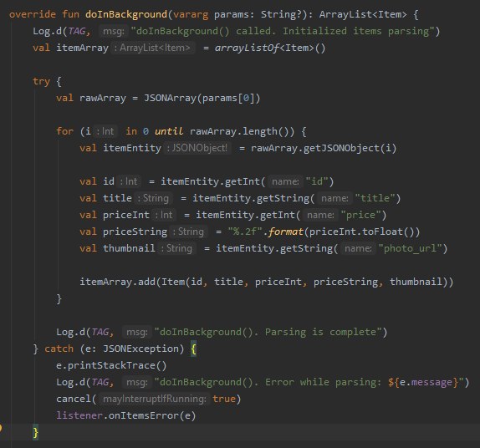The image size is (480, 448).
Task: Click the 'vararg' keyword in the signature
Action: click(191, 14)
